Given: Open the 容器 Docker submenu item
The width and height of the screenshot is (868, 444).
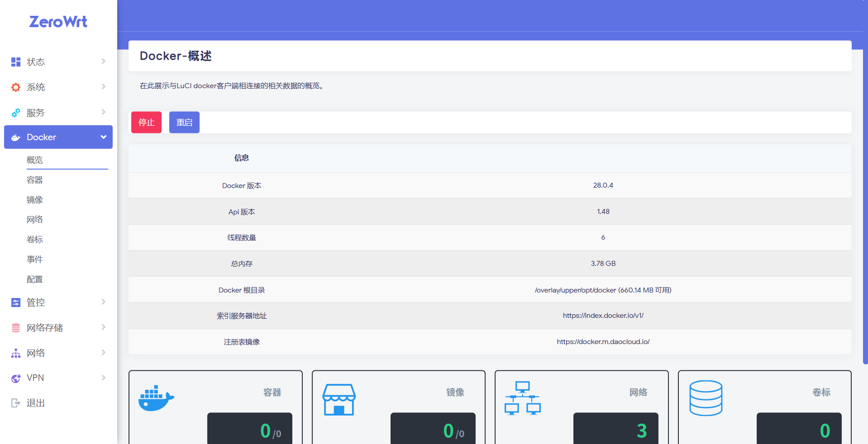Looking at the screenshot, I should point(35,180).
